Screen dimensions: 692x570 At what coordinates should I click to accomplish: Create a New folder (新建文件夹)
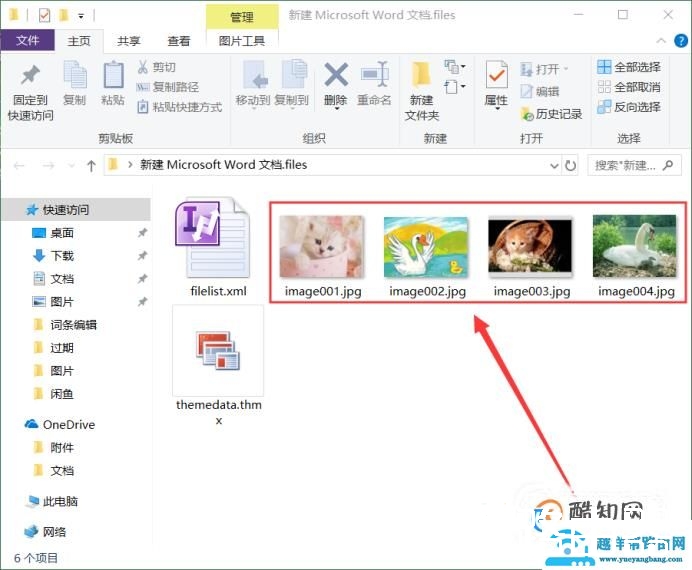(422, 91)
